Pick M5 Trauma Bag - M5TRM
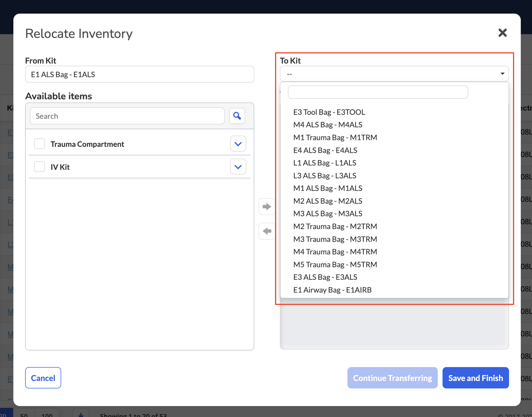The width and height of the screenshot is (532, 417). coord(335,265)
